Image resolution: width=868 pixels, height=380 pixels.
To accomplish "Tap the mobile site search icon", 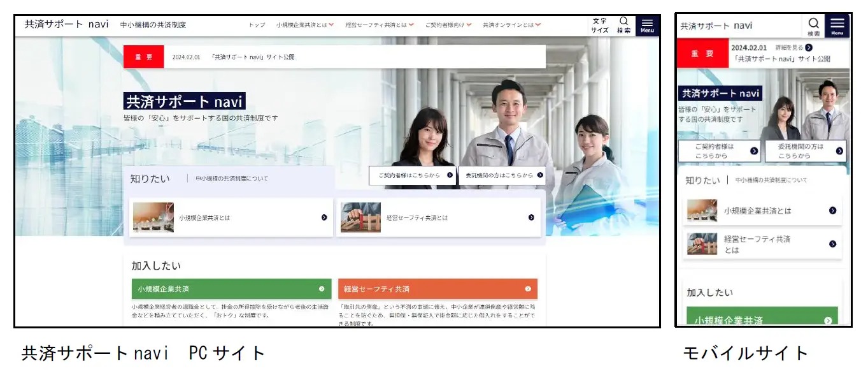I will [x=813, y=26].
